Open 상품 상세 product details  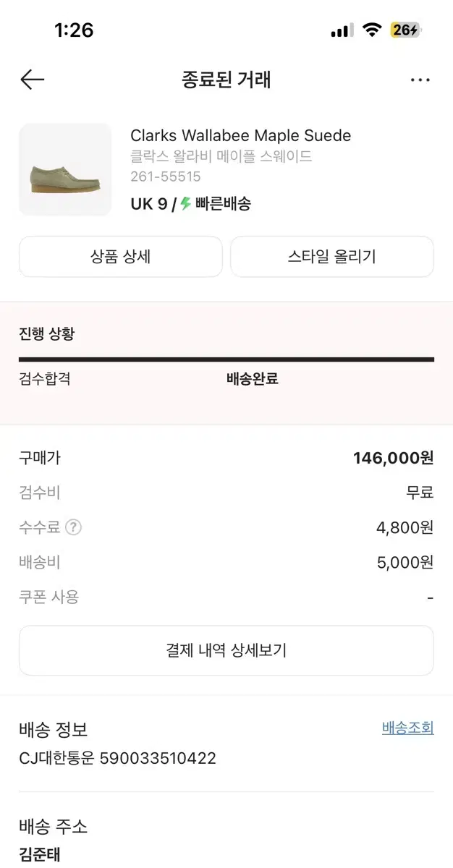(120, 257)
